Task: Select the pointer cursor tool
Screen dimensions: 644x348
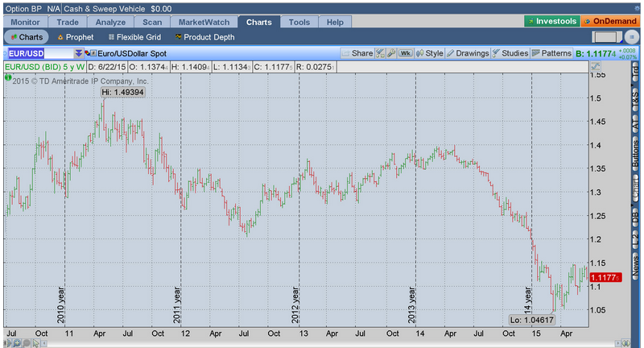Action: (x=35, y=343)
